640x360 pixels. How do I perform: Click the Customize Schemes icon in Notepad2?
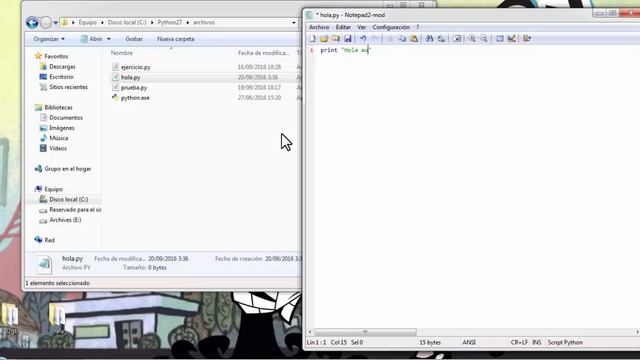(511, 39)
